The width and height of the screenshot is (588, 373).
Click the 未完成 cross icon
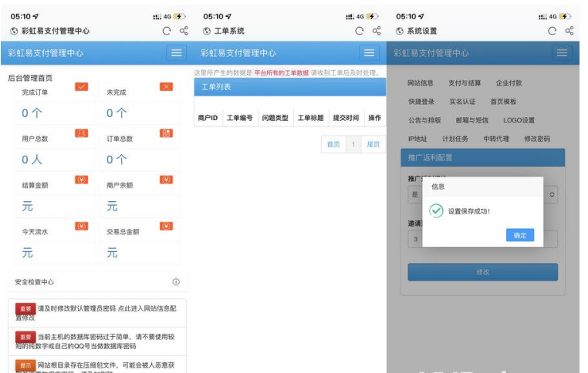(166, 87)
